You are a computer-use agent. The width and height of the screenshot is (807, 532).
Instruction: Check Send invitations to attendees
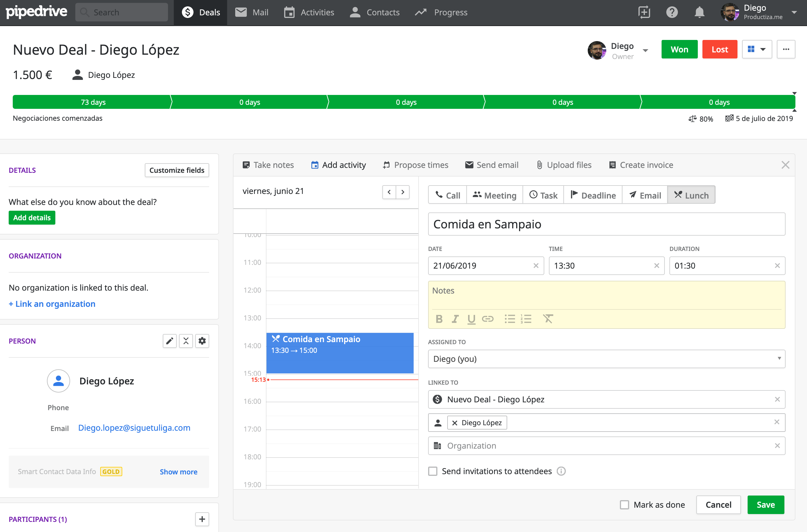pyautogui.click(x=432, y=471)
